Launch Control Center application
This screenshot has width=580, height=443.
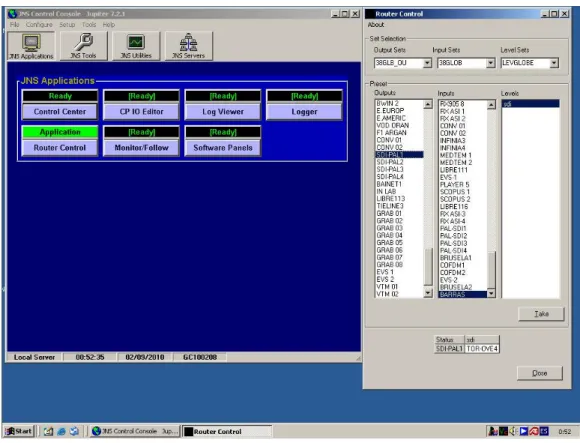coord(60,112)
